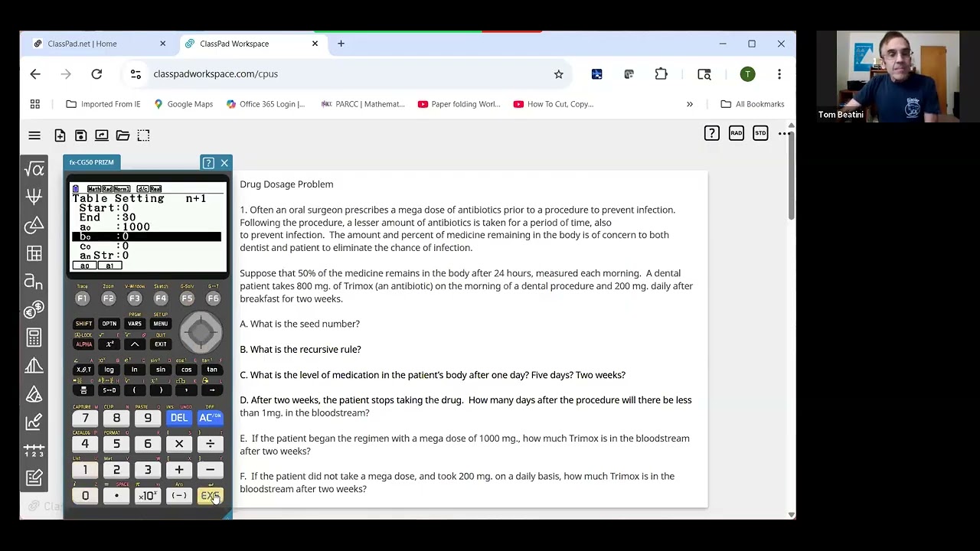Screen dimensions: 980x551
Task: Click the save file icon
Action: pyautogui.click(x=80, y=135)
